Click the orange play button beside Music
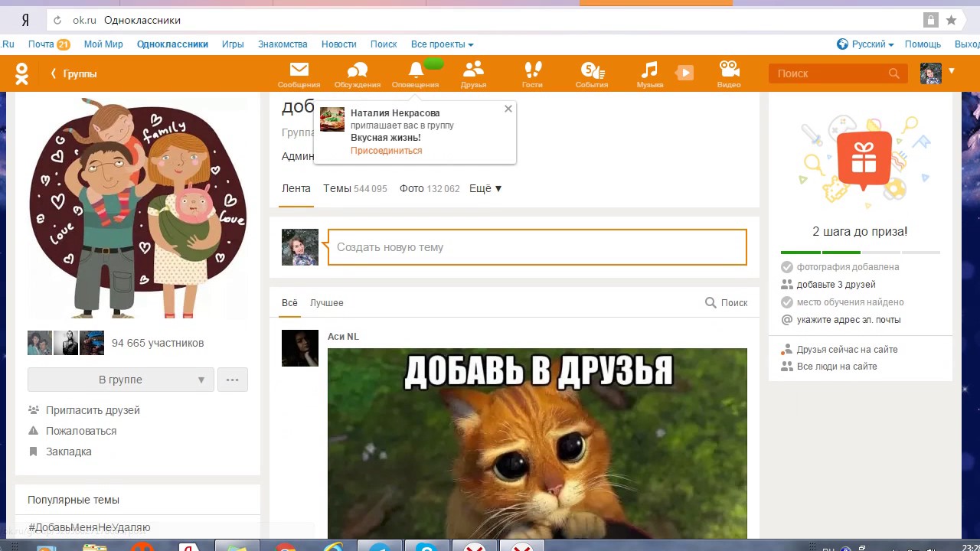This screenshot has width=980, height=551. point(684,73)
